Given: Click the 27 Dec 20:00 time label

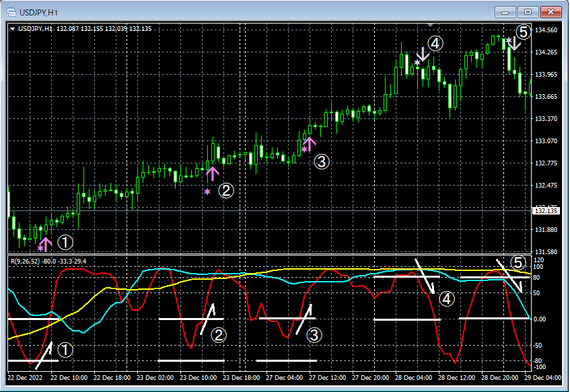Looking at the screenshot, I should pyautogui.click(x=370, y=378).
